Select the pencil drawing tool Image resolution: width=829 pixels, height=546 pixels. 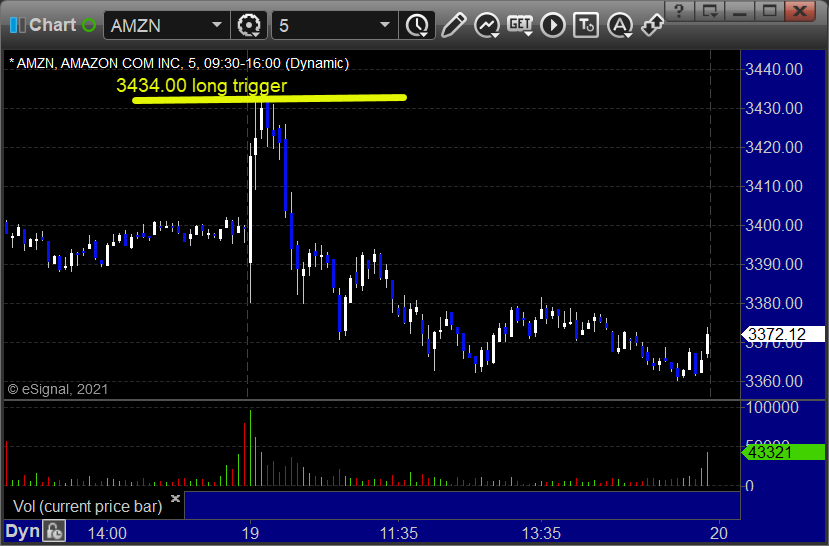pyautogui.click(x=453, y=25)
